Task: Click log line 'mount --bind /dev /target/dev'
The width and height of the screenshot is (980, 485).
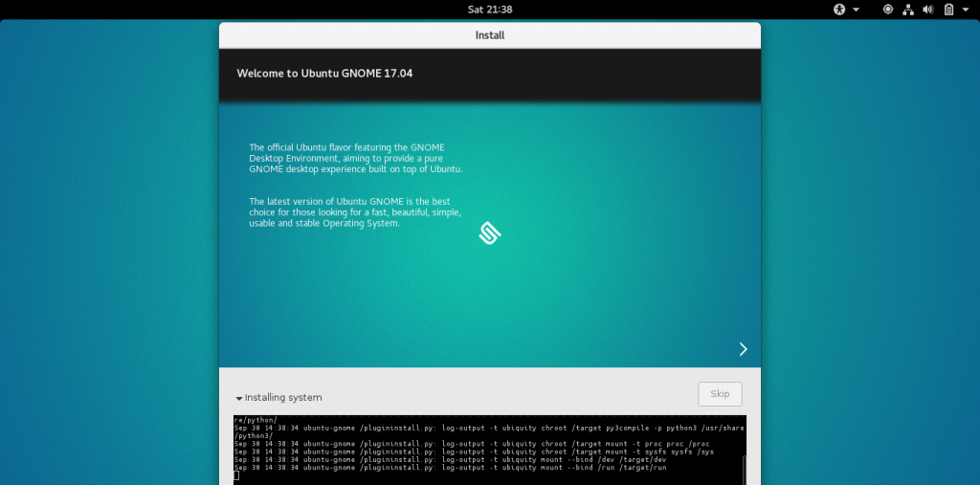Action: point(451,459)
